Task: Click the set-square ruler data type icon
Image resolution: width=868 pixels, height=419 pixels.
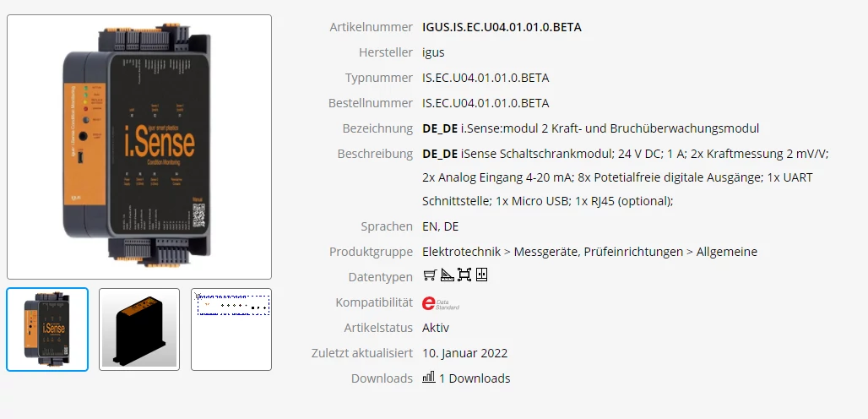Action: click(447, 275)
